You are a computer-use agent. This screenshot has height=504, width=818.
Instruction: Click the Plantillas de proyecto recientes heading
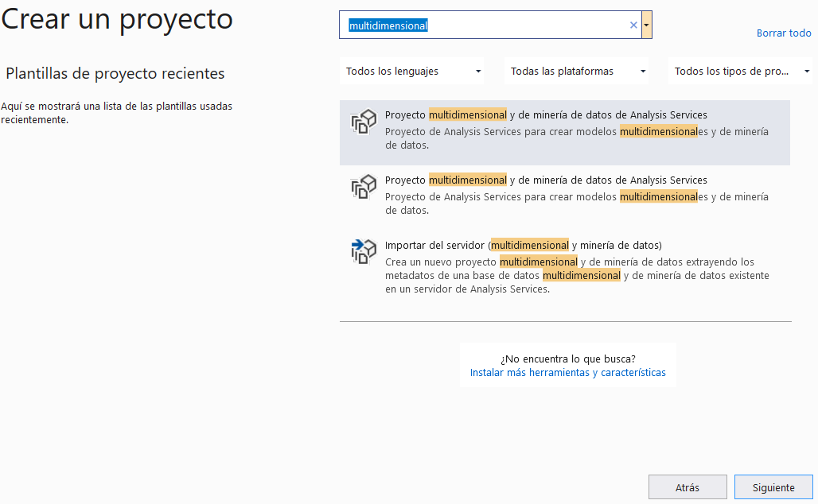[x=115, y=74]
